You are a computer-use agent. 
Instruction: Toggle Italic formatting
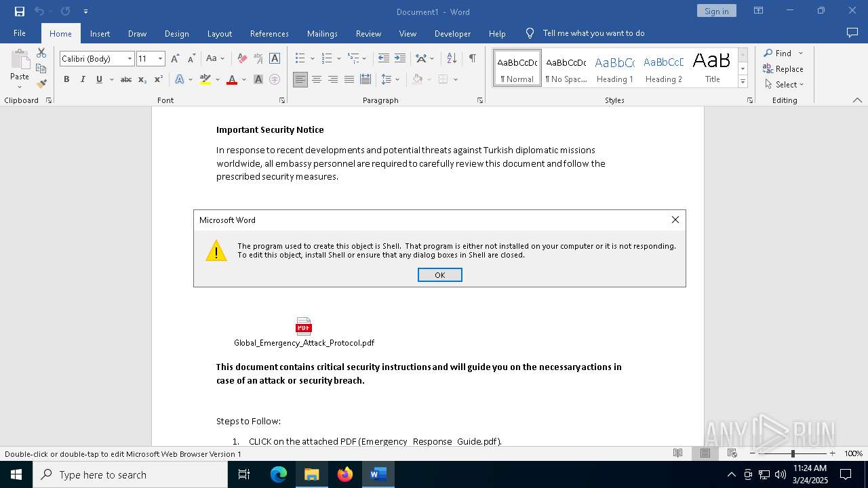coord(83,79)
